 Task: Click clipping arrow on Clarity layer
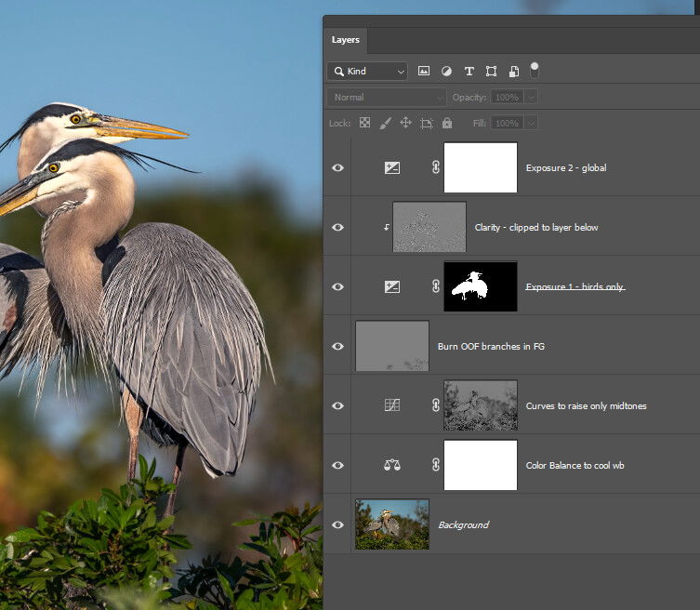tap(387, 227)
